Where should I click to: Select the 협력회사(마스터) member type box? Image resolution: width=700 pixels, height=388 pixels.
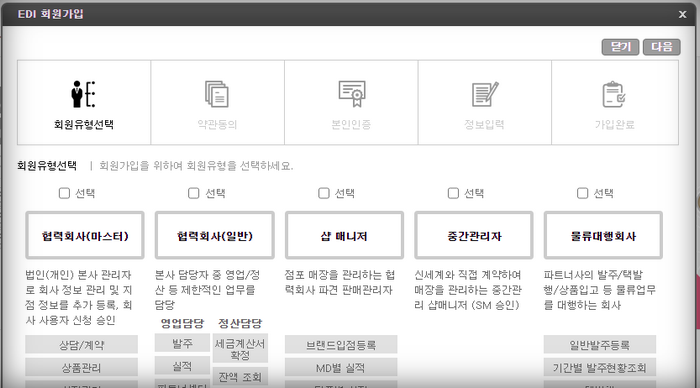click(x=85, y=235)
